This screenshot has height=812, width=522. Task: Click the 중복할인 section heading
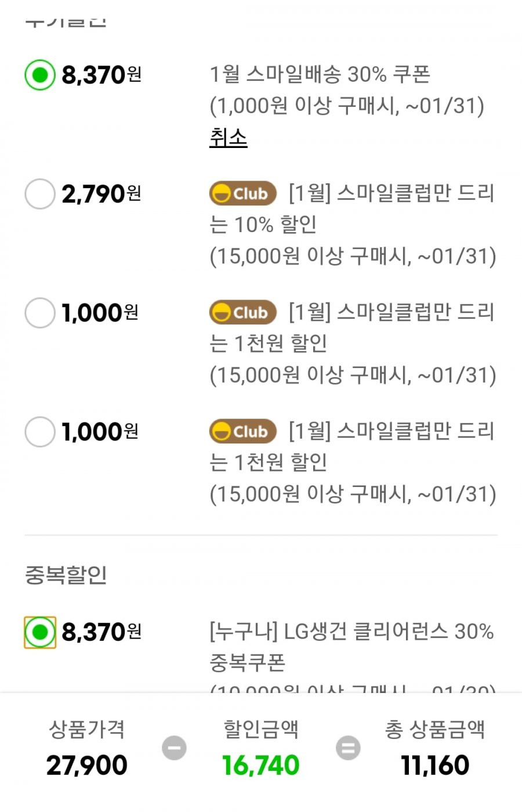pos(66,575)
